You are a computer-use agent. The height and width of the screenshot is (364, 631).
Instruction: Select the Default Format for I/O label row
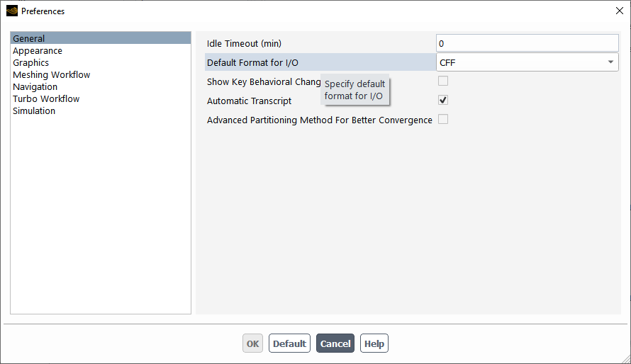coord(320,62)
